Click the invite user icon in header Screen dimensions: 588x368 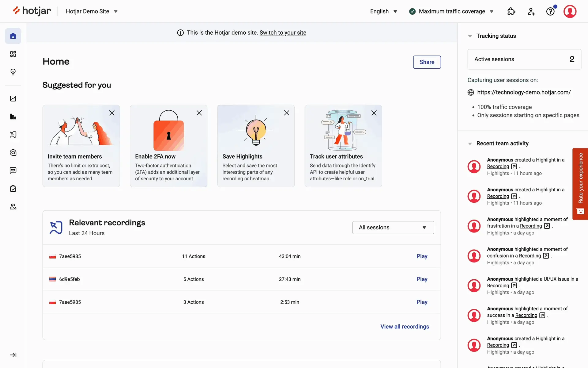click(531, 11)
